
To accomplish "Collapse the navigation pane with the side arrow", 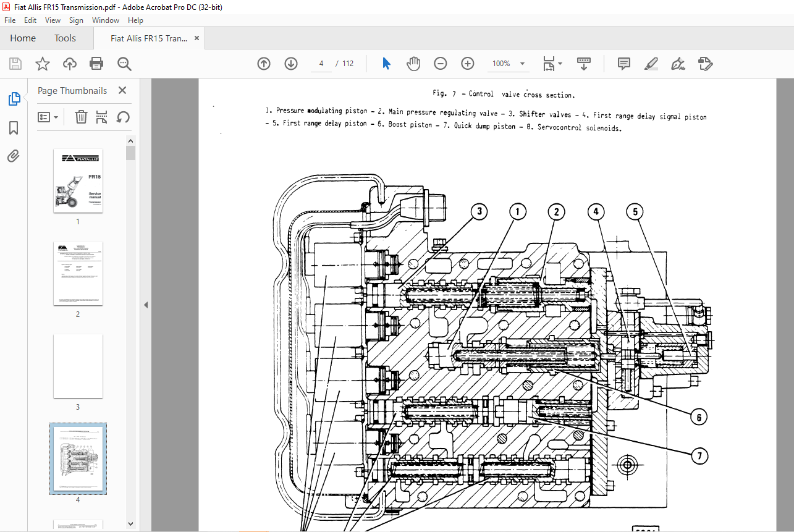I will tap(146, 305).
